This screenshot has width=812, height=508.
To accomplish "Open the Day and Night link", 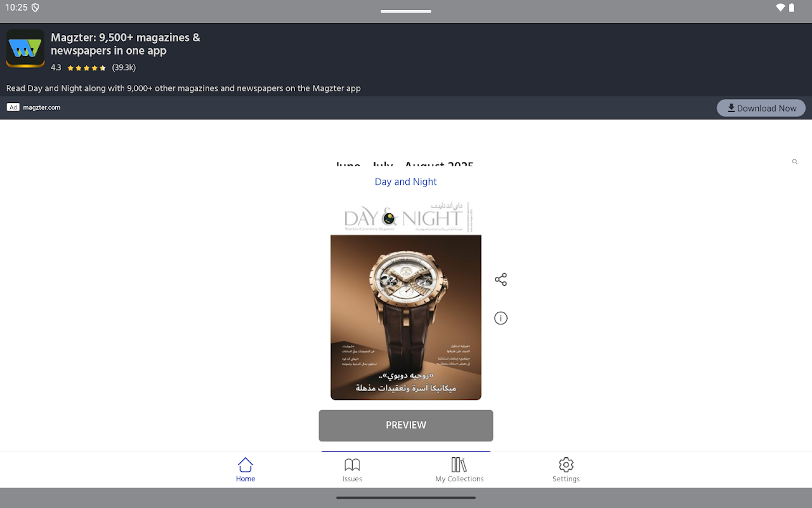I will pyautogui.click(x=406, y=182).
